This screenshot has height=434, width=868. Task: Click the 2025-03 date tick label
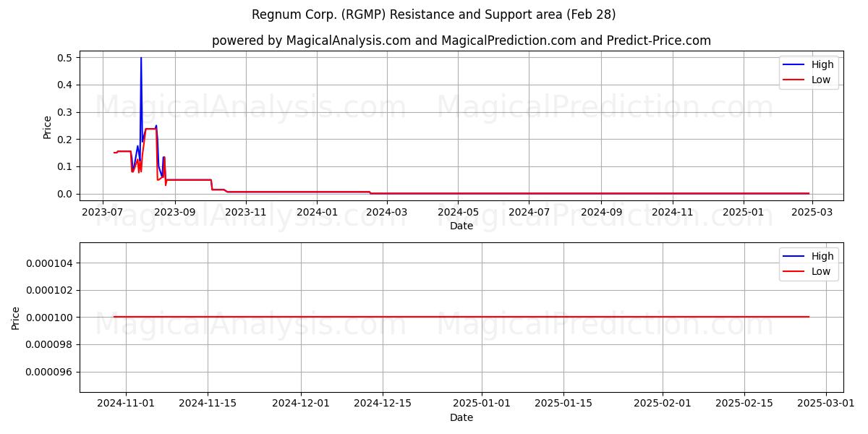coord(812,212)
